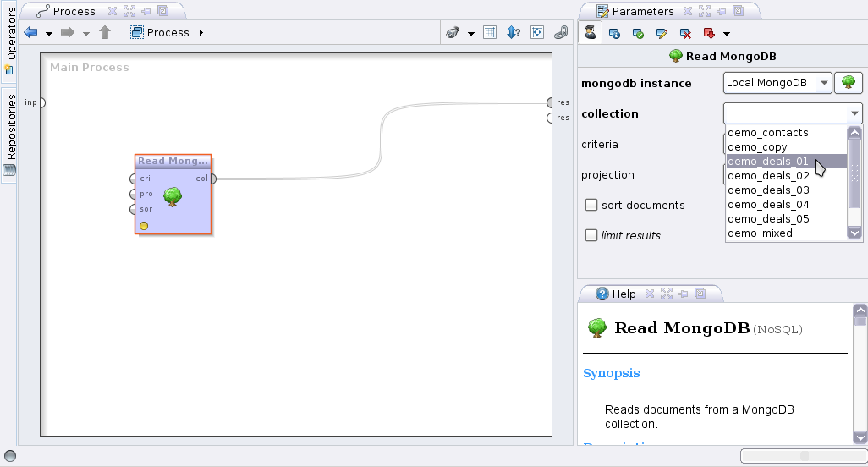
Task: Open MongoDB connection manager tree button
Action: coord(848,83)
